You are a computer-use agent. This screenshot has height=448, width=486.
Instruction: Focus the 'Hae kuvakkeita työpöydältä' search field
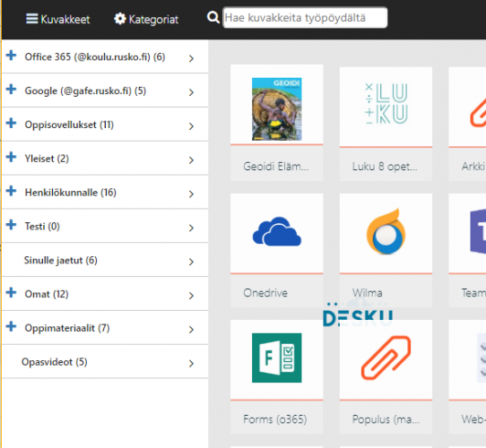tap(305, 18)
